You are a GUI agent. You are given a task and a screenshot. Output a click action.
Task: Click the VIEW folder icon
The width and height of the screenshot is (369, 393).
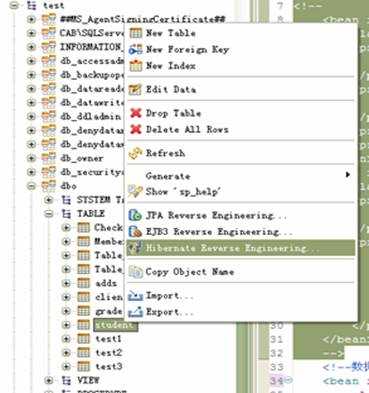67,380
